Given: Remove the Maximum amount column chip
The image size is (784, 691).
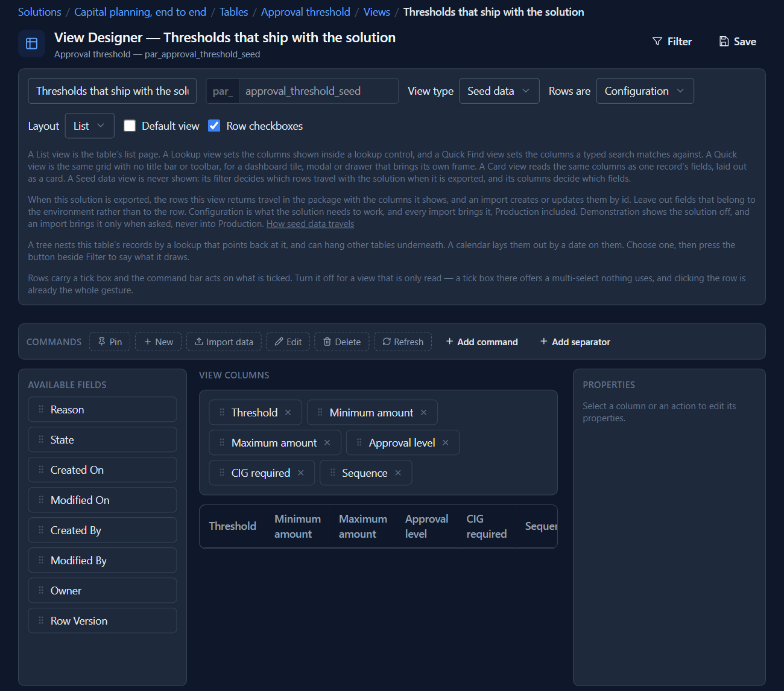Looking at the screenshot, I should coord(327,442).
